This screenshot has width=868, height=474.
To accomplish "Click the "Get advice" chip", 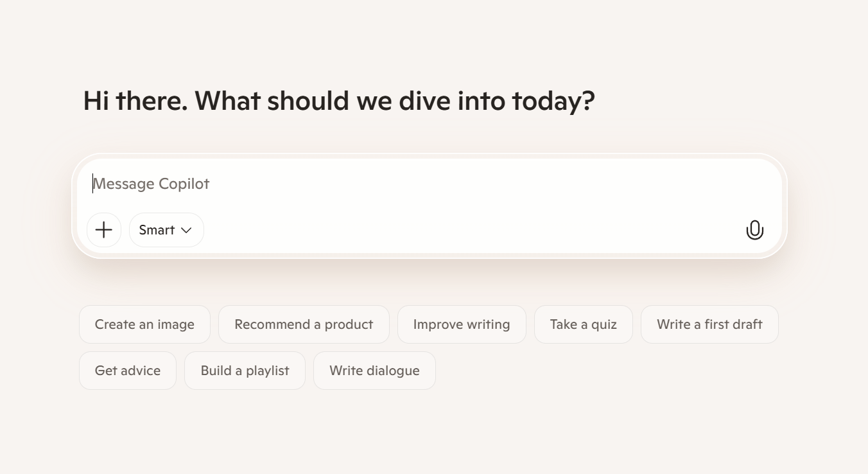I will click(128, 371).
